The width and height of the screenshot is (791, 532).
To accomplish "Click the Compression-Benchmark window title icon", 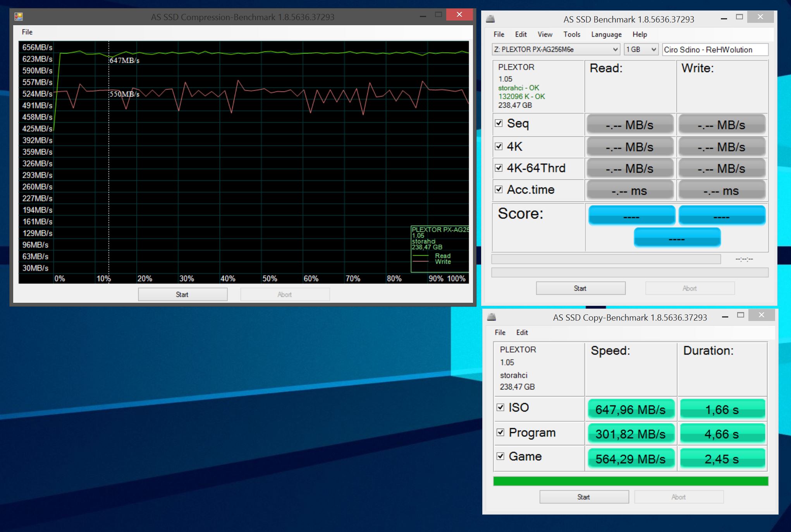I will [x=19, y=17].
